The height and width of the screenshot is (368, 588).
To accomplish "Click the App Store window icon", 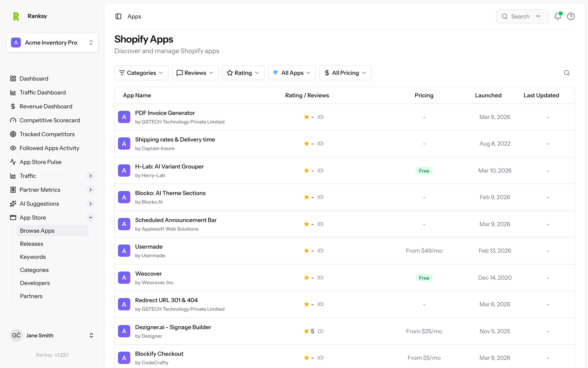I will [13, 218].
